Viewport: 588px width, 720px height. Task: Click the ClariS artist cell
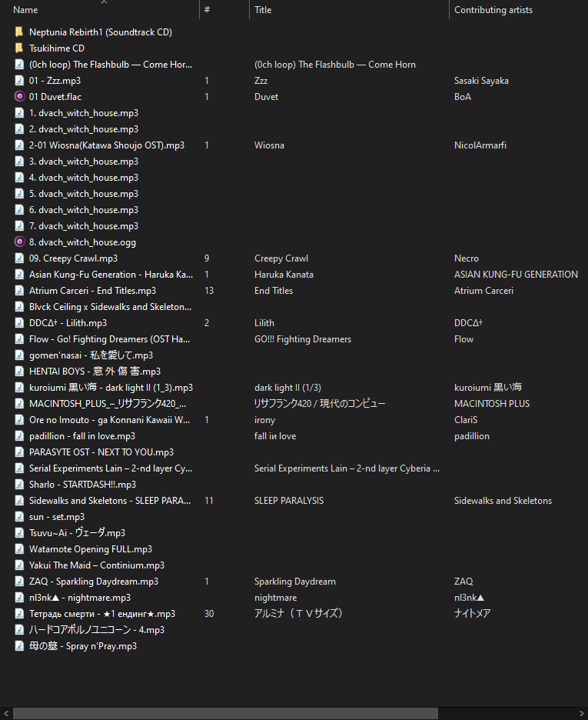tap(466, 420)
